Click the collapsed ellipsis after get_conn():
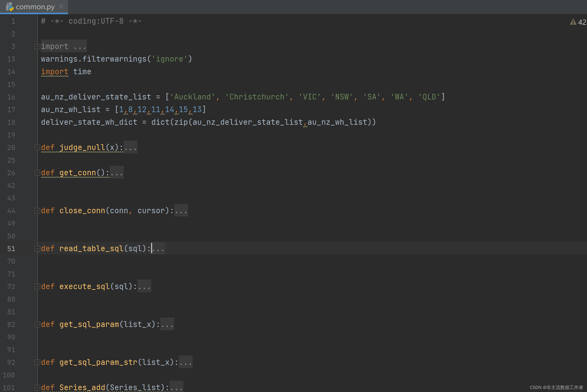 (117, 173)
